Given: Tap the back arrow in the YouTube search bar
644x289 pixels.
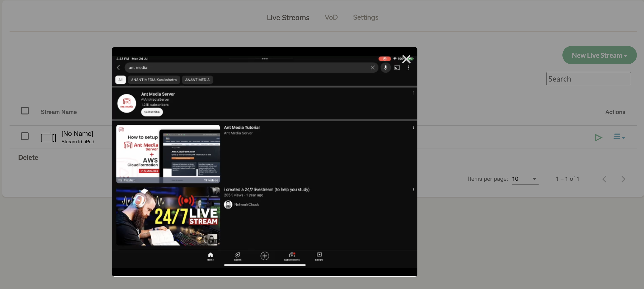Looking at the screenshot, I should (x=119, y=67).
